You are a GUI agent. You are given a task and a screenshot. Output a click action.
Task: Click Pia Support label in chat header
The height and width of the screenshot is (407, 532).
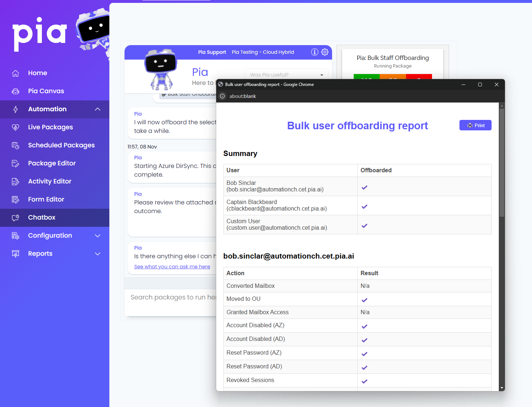point(212,52)
